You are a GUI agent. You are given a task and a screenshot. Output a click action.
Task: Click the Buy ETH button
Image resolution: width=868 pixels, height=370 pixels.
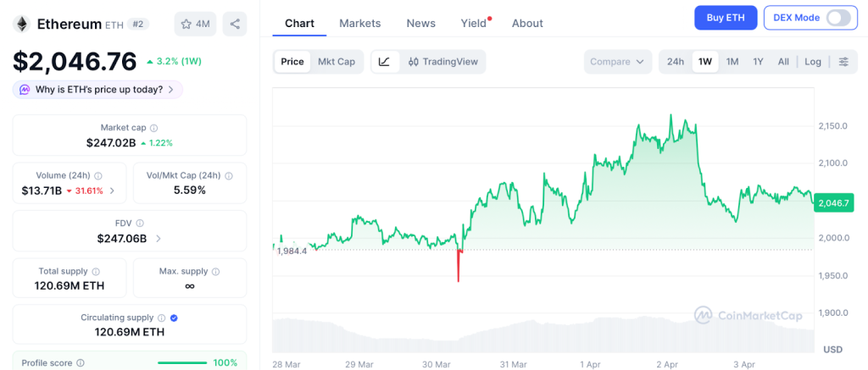tap(725, 18)
